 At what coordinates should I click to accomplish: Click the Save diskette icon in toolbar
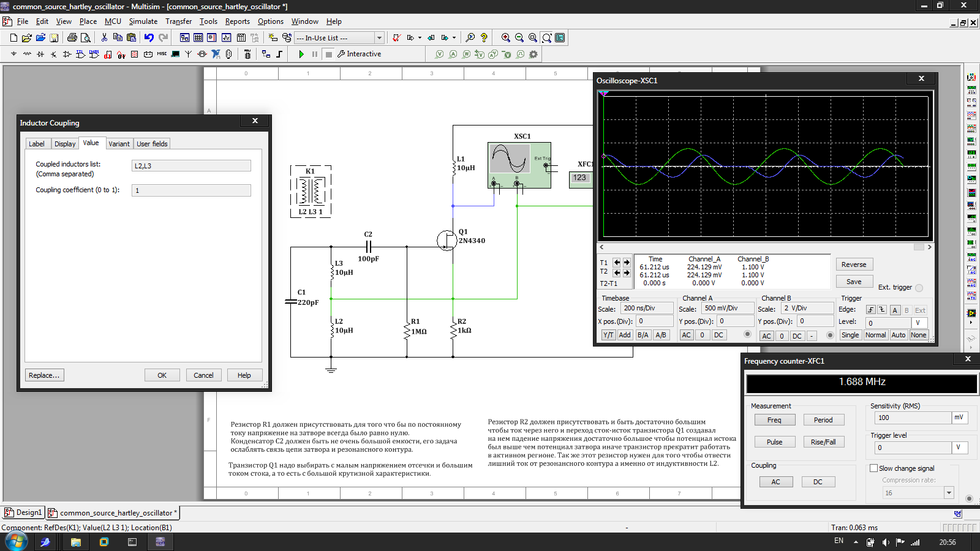click(54, 38)
